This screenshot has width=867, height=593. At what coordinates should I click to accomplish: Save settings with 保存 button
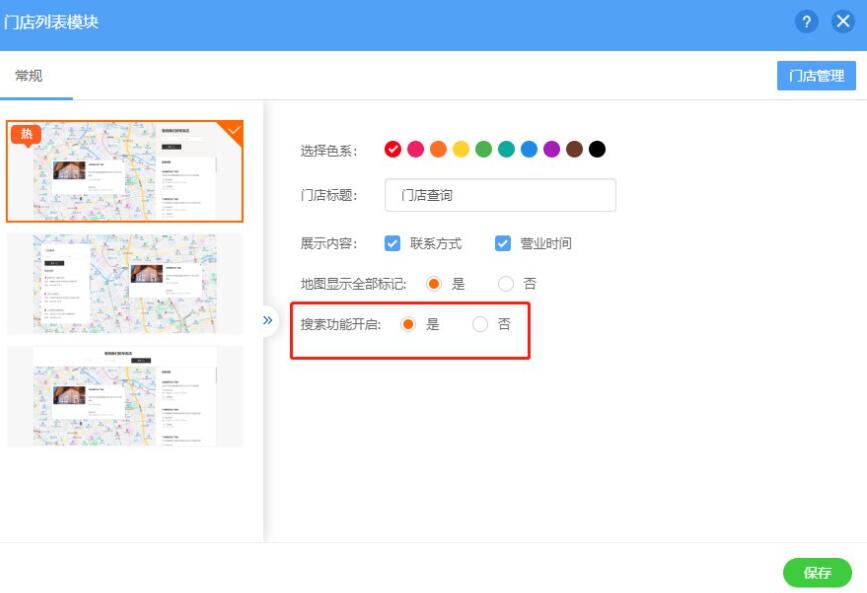(817, 573)
